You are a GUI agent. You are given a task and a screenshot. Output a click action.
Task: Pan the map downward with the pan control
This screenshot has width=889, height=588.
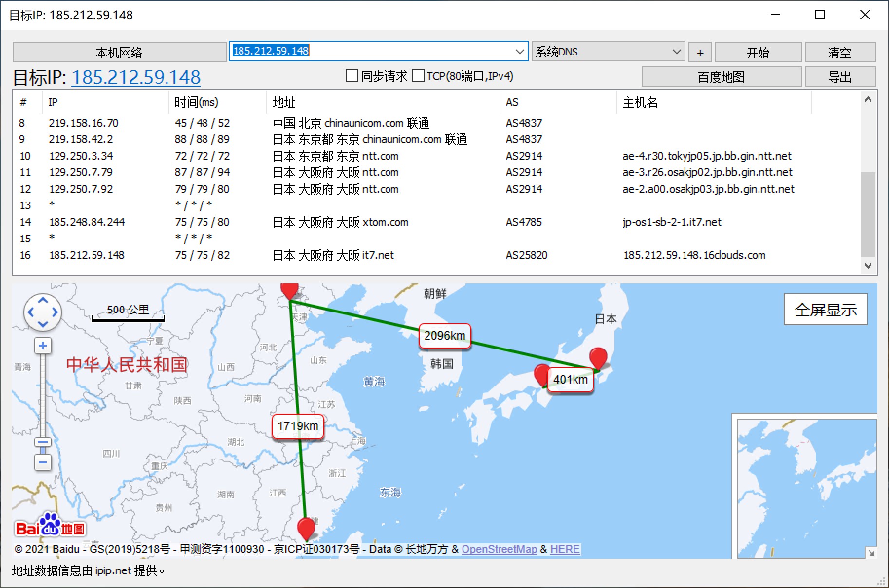43,324
